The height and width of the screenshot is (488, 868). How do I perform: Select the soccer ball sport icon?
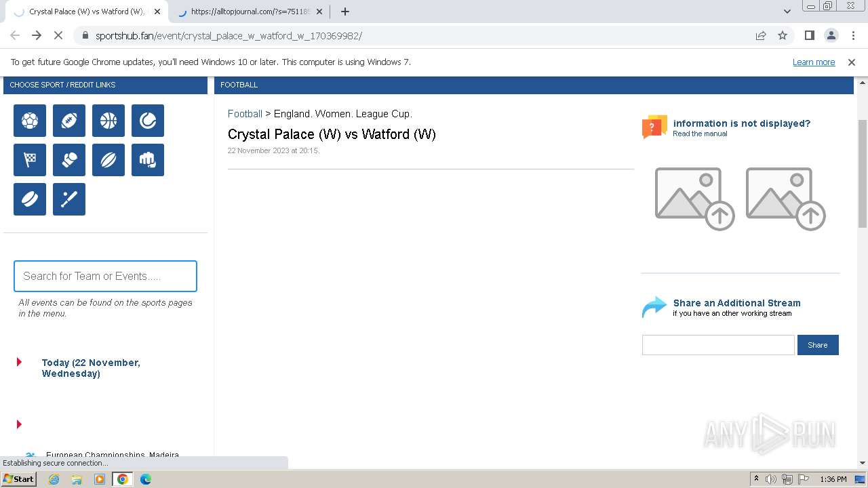click(30, 121)
